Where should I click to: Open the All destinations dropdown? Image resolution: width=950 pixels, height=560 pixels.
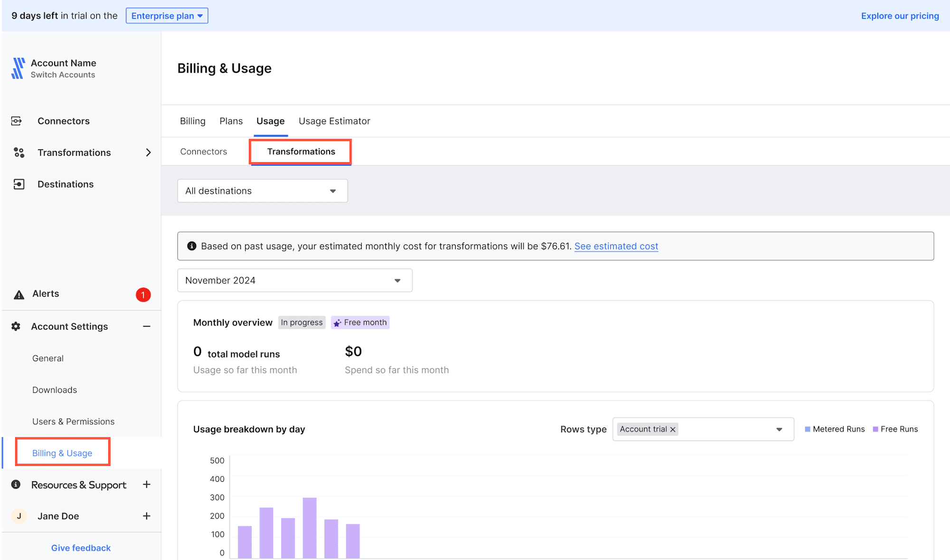[x=262, y=191]
